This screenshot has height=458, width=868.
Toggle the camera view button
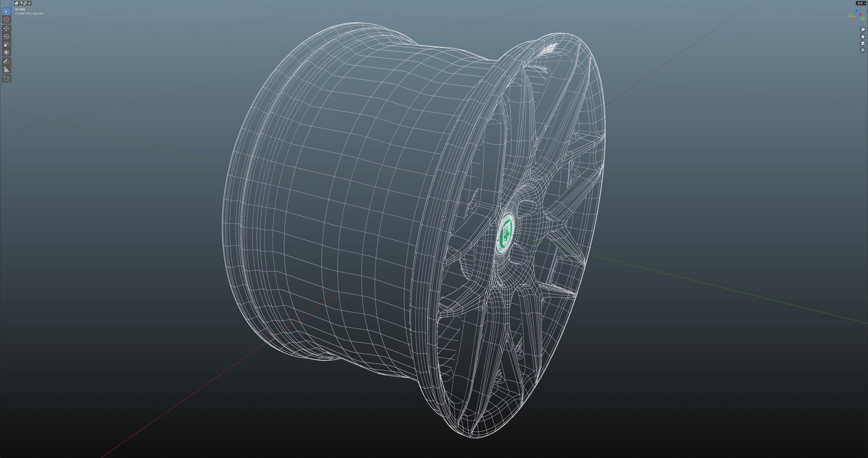pyautogui.click(x=863, y=43)
